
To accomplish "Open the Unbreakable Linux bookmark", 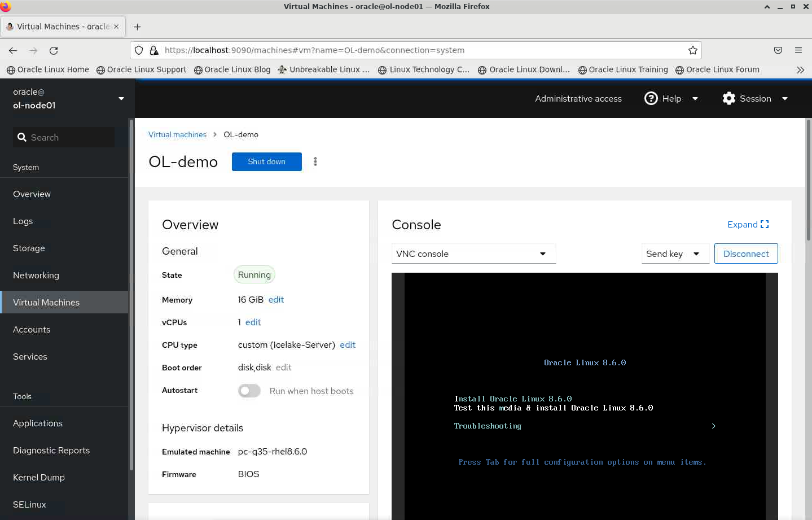I will (x=324, y=69).
